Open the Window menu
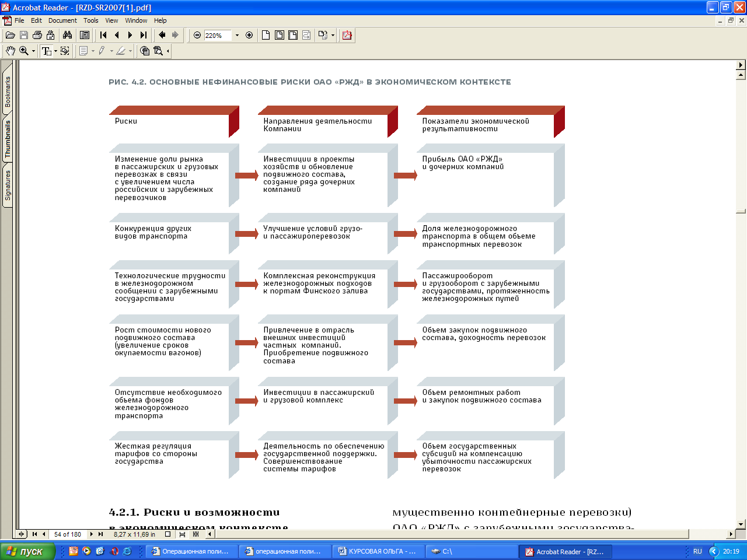 click(x=136, y=20)
